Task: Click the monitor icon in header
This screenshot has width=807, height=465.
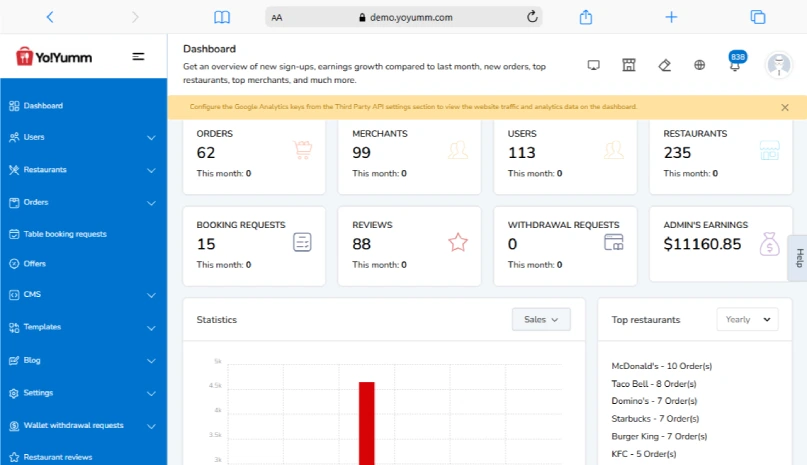Action: [593, 65]
